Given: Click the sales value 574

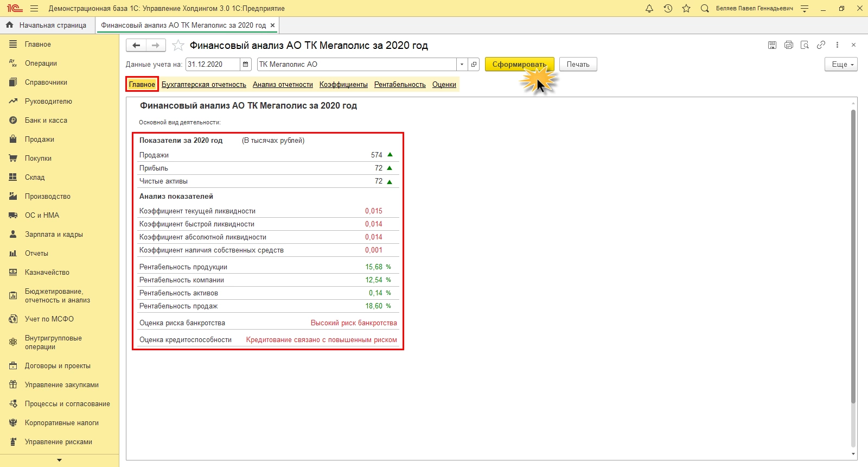Looking at the screenshot, I should tap(376, 155).
